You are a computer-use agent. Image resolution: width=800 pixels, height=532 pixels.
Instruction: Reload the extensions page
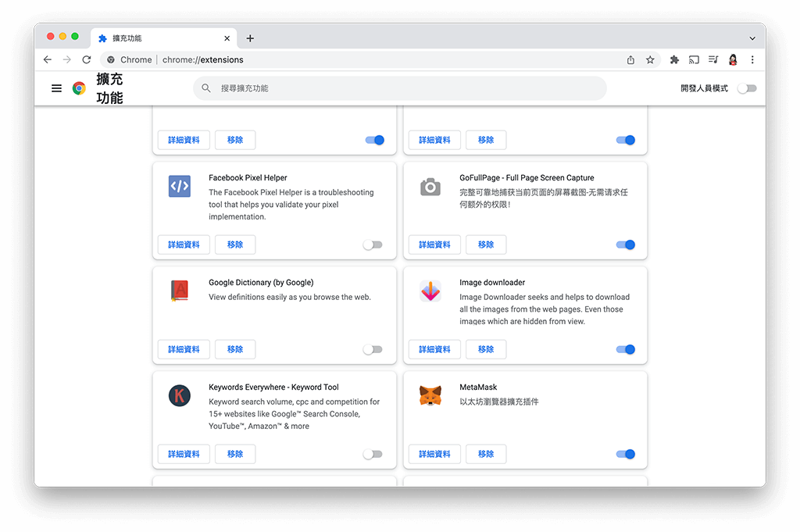click(x=87, y=59)
